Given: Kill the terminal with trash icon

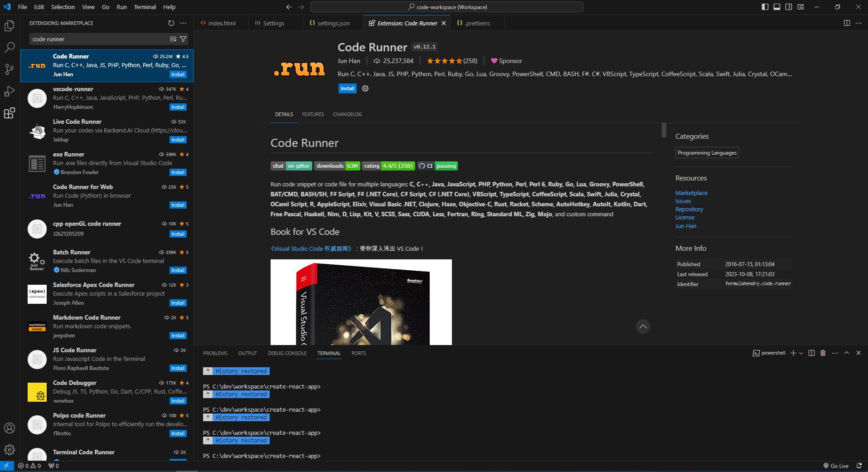Looking at the screenshot, I should [x=823, y=353].
